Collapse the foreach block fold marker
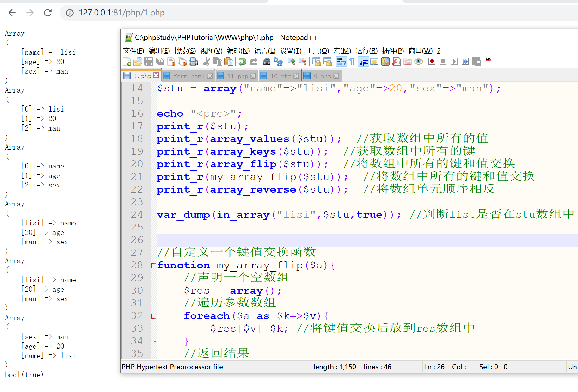This screenshot has width=578, height=392. click(154, 316)
